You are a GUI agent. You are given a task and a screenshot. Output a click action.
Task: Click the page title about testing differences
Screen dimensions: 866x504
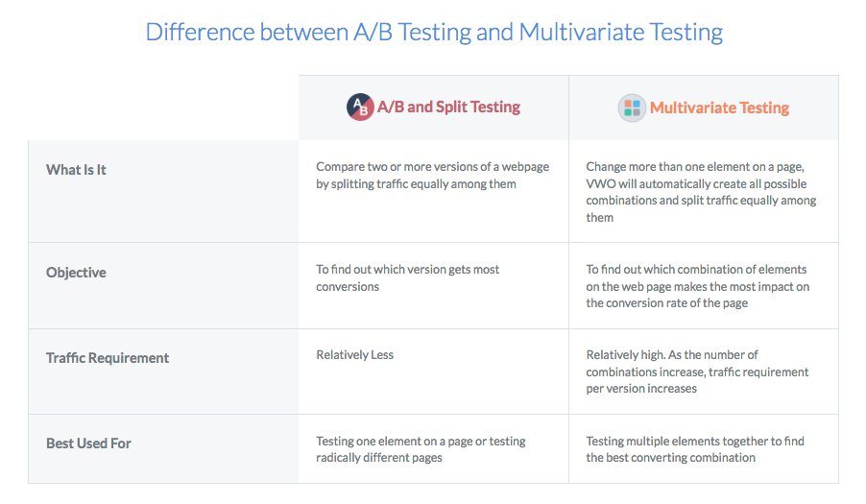click(x=433, y=32)
